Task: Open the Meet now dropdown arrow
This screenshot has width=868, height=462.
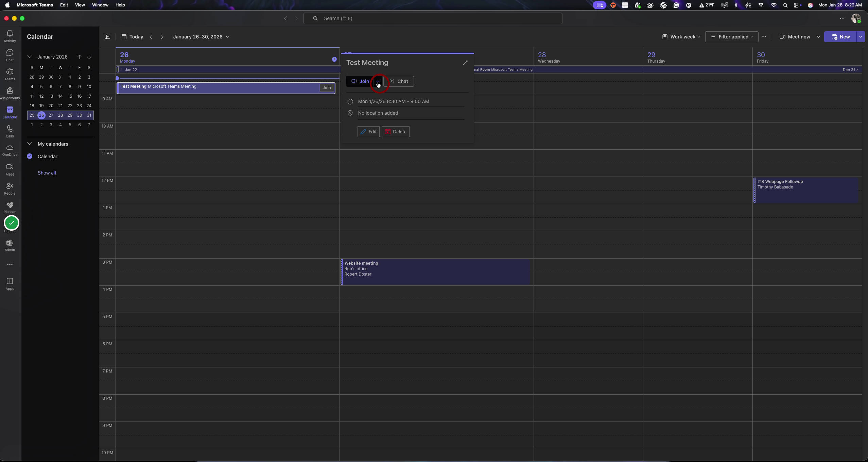Action: click(818, 37)
